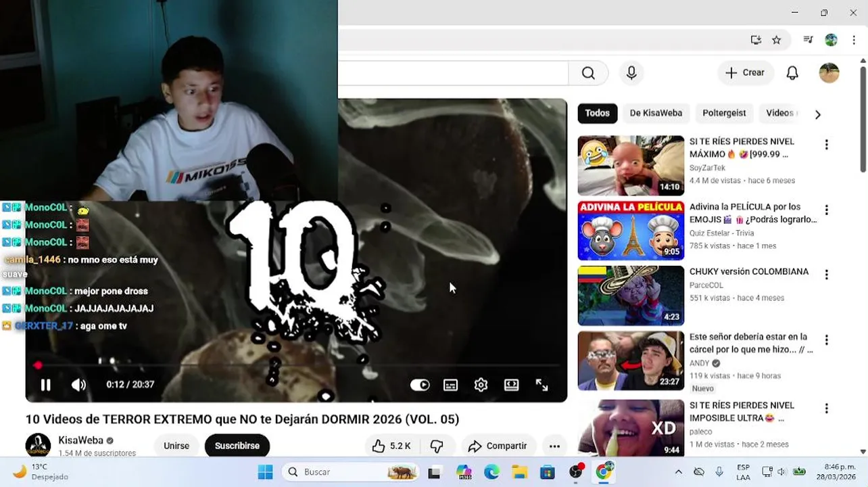The height and width of the screenshot is (487, 868).
Task: Open Task View on the taskbar
Action: [x=434, y=472]
